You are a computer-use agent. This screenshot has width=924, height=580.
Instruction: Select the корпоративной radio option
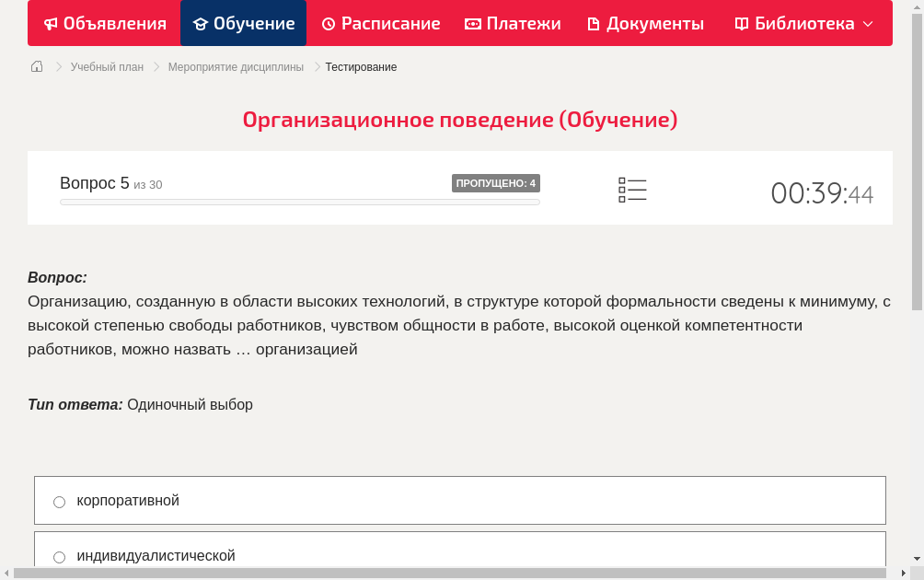[x=459, y=501]
